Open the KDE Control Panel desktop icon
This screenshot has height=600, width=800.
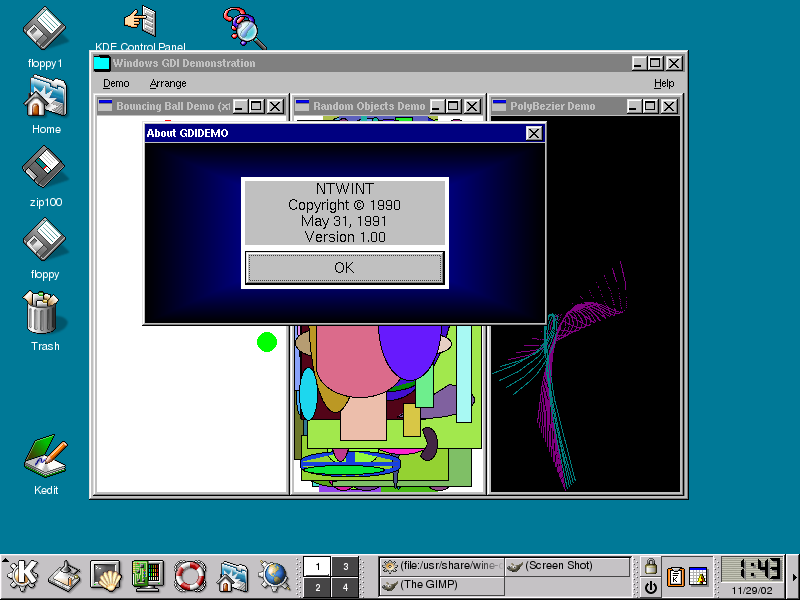pyautogui.click(x=140, y=22)
